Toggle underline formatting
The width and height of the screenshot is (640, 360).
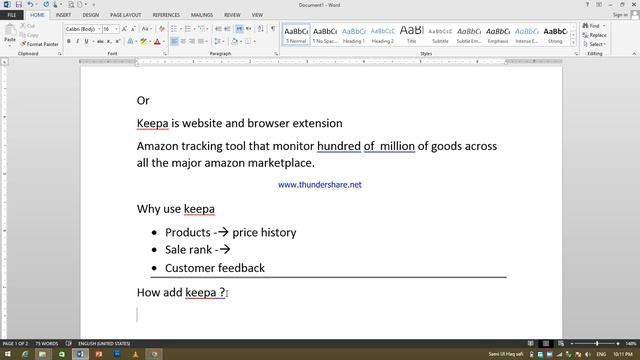pos(86,41)
